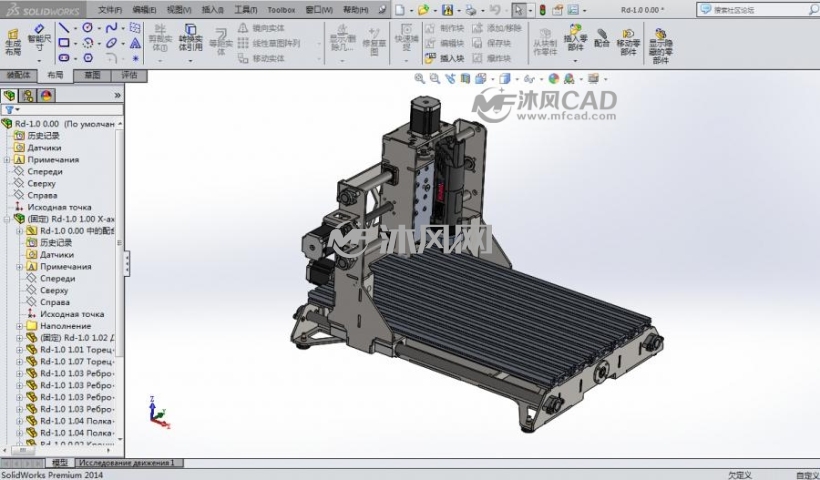This screenshot has height=480, width=820.
Task: Open dropdown under Smart Dimension
Action: tap(39, 61)
